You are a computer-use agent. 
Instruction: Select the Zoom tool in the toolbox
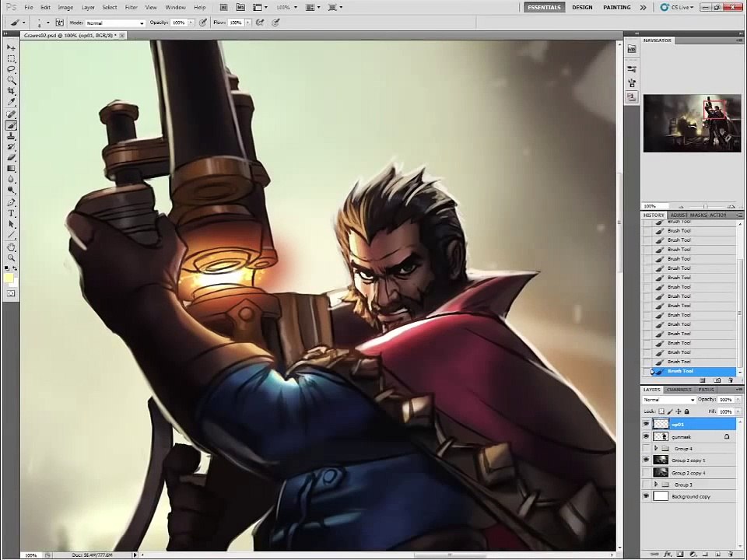11,258
